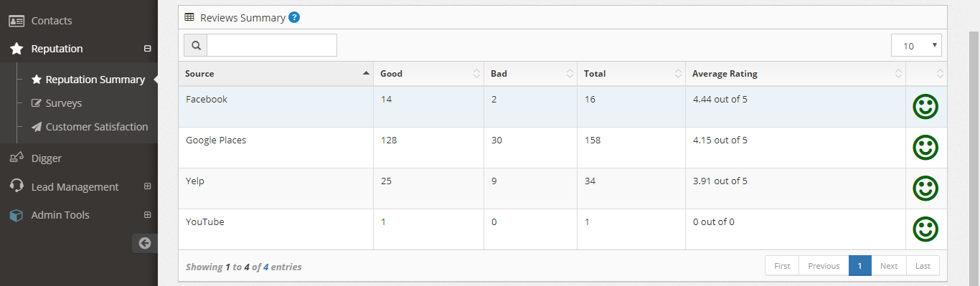
Task: Expand the Admin Tools menu
Action: tap(148, 215)
